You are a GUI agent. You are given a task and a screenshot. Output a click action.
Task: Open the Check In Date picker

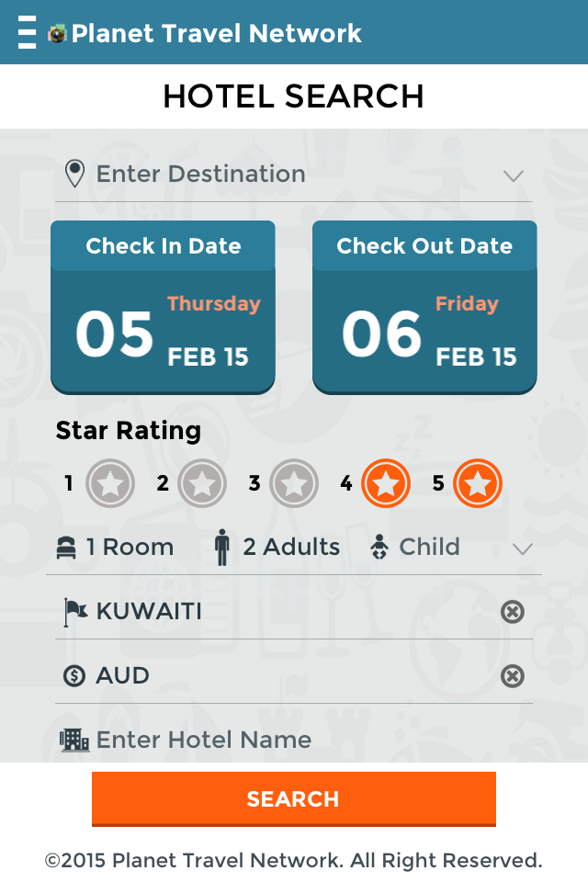click(x=163, y=307)
